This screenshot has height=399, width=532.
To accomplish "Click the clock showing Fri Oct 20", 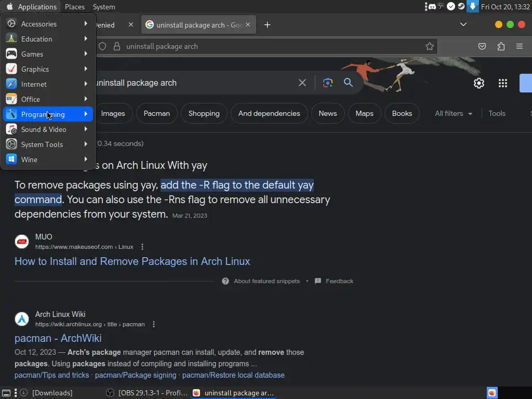I will click(x=505, y=7).
